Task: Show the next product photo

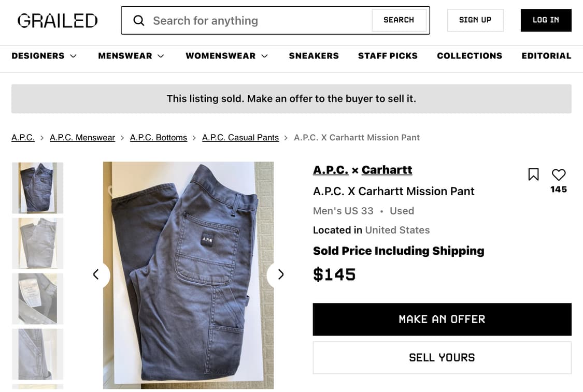Action: pos(280,274)
